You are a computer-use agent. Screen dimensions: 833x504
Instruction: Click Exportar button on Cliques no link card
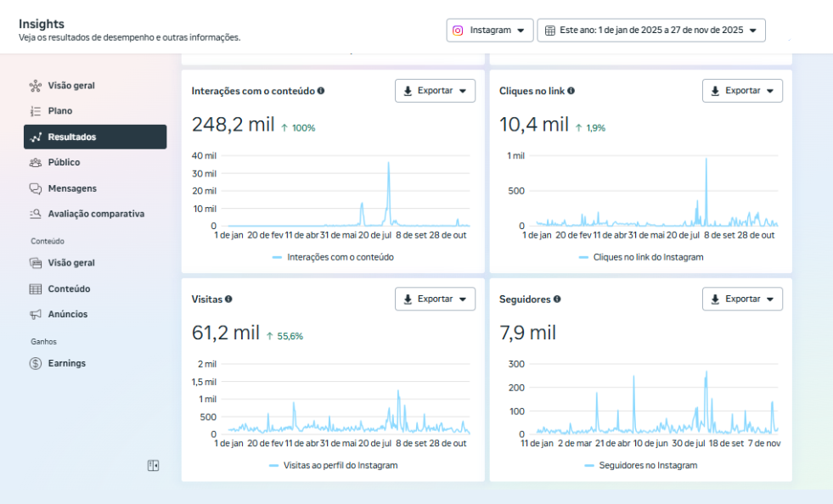point(742,91)
